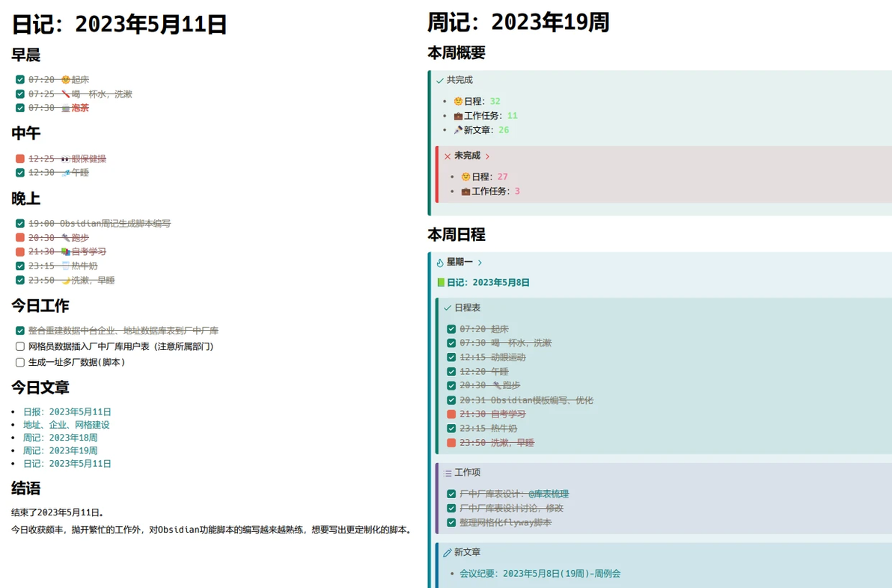
Task: Uncheck the 07:20 起床 task under 早晨
Action: (20, 79)
